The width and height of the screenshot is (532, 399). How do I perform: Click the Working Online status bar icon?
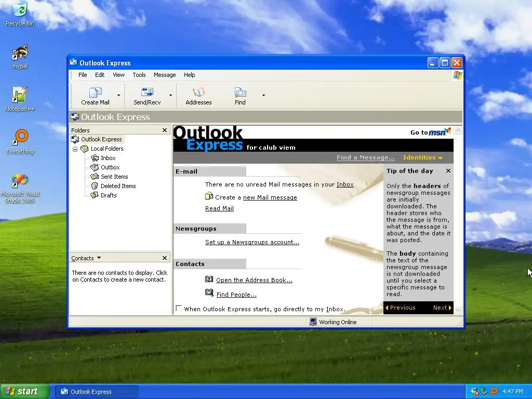(x=313, y=322)
